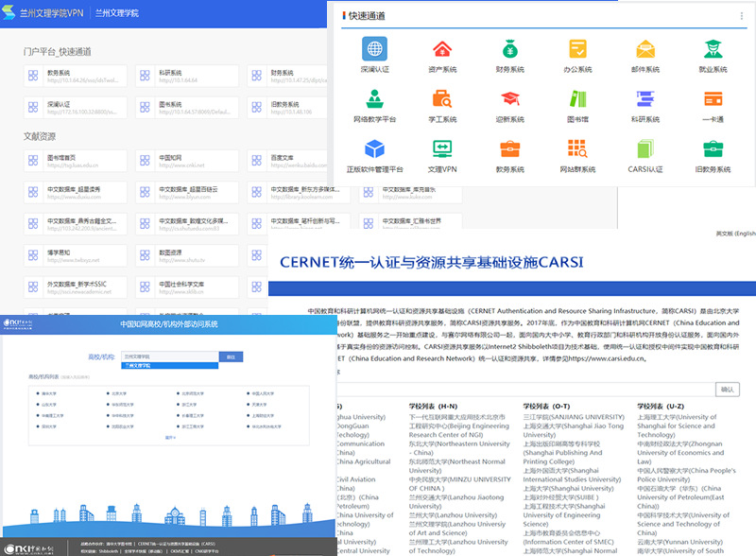Open the 外文数据库_新学术SSIC card

pyautogui.click(x=76, y=287)
